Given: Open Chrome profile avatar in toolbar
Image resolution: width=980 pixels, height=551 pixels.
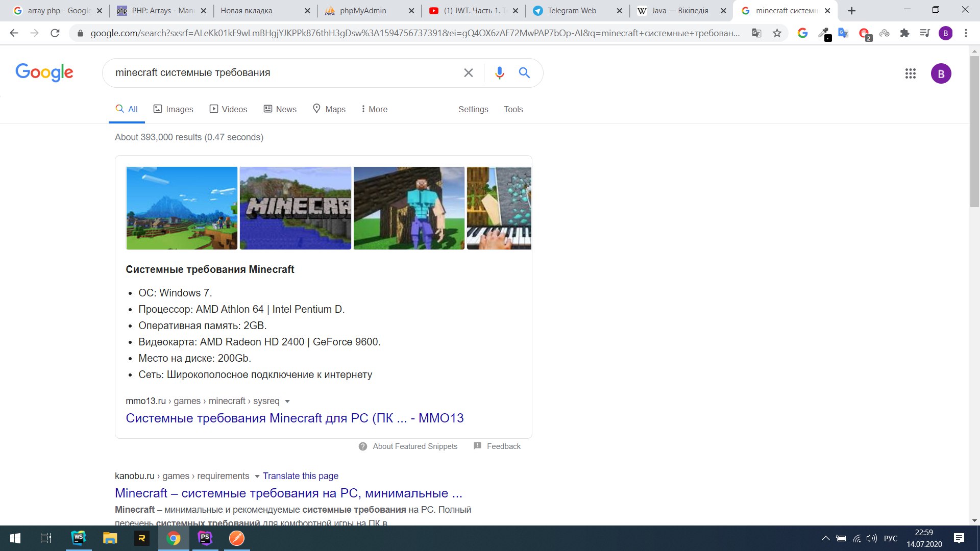Looking at the screenshot, I should coord(945,33).
